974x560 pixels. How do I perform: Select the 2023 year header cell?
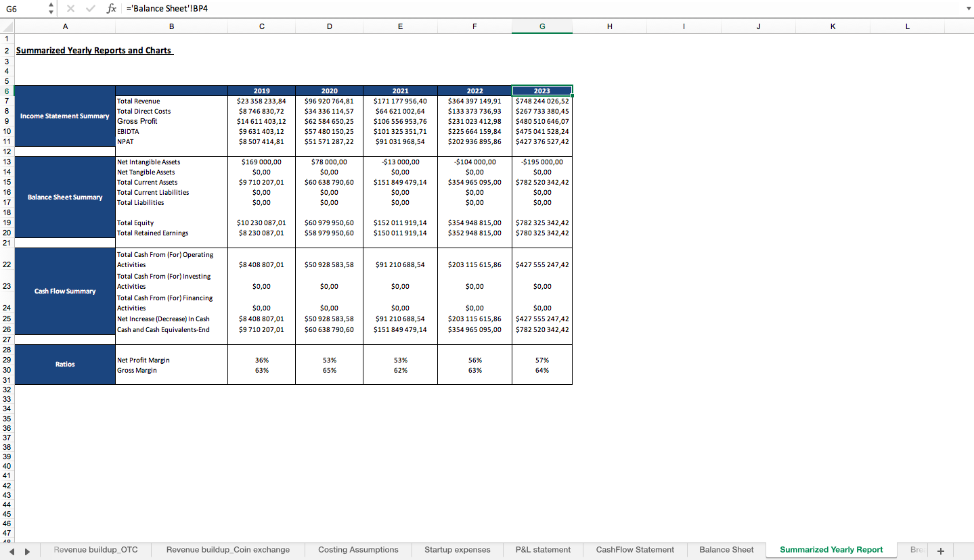(x=542, y=91)
